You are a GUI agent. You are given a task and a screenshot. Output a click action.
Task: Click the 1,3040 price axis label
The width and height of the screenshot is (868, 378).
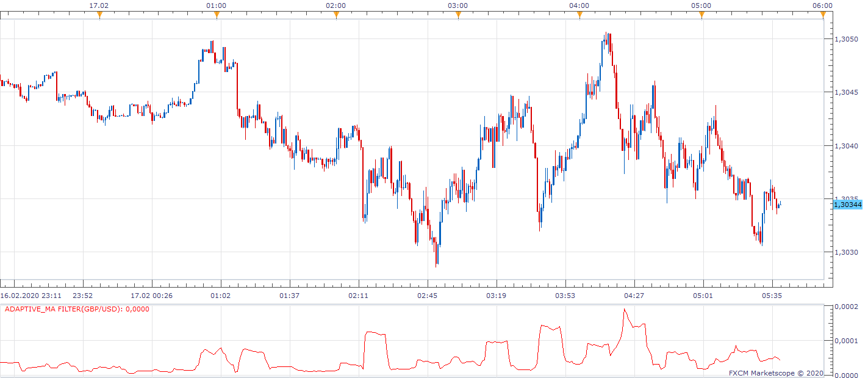(x=847, y=146)
